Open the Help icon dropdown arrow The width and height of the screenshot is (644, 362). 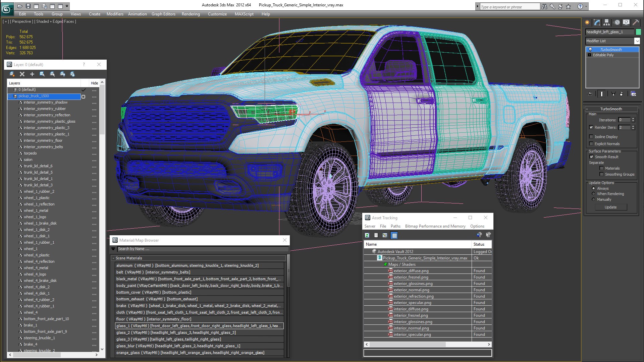586,6
